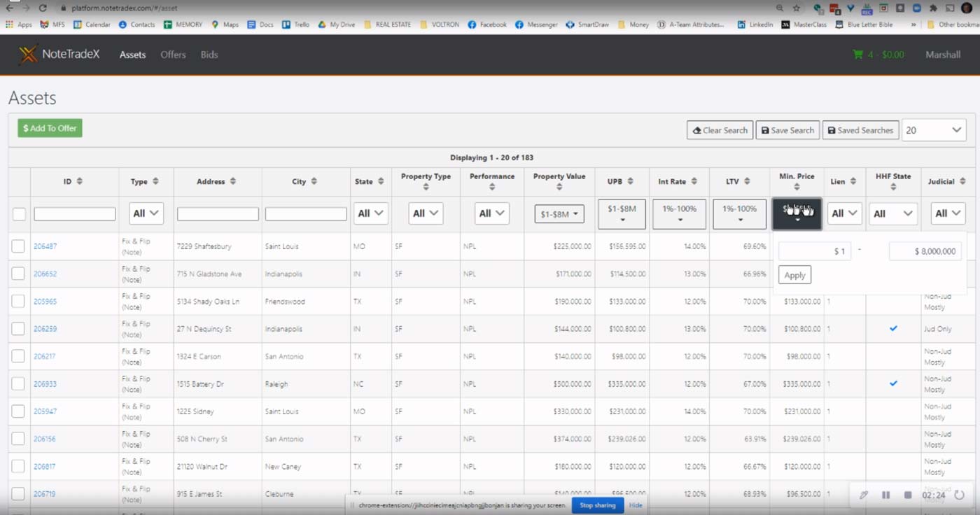980x515 pixels.
Task: Click the green Add To Offer button
Action: click(x=50, y=128)
